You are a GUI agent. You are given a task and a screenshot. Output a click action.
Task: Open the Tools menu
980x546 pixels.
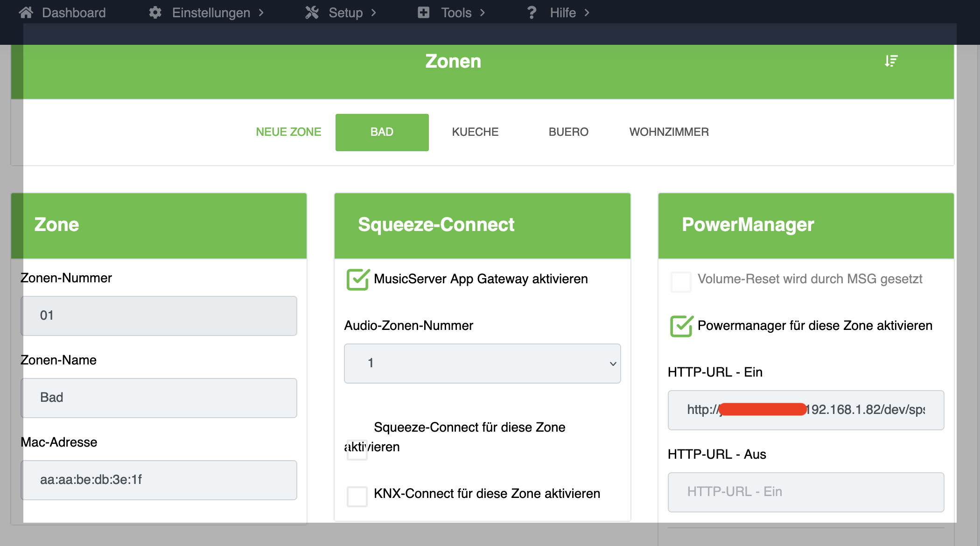pyautogui.click(x=456, y=13)
